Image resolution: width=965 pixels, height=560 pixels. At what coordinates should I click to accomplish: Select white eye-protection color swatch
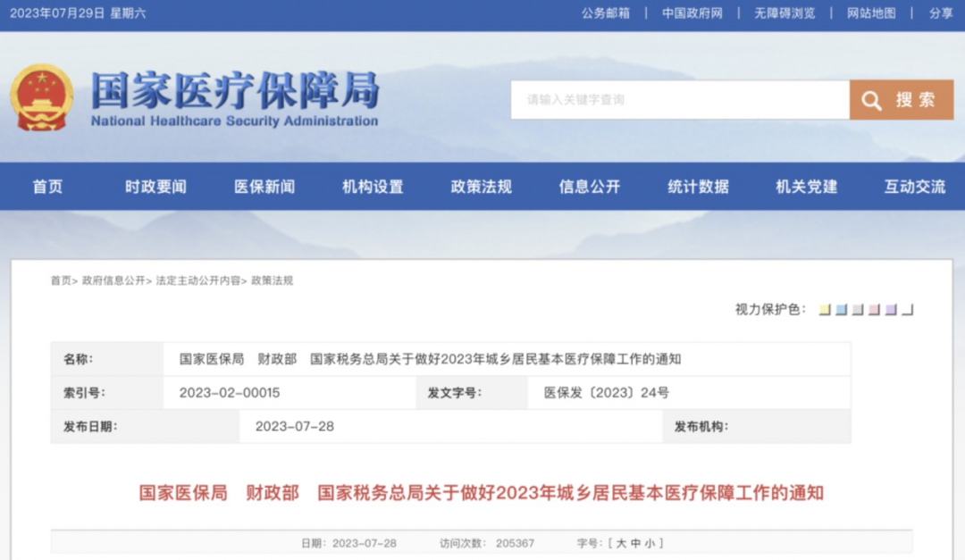(907, 310)
